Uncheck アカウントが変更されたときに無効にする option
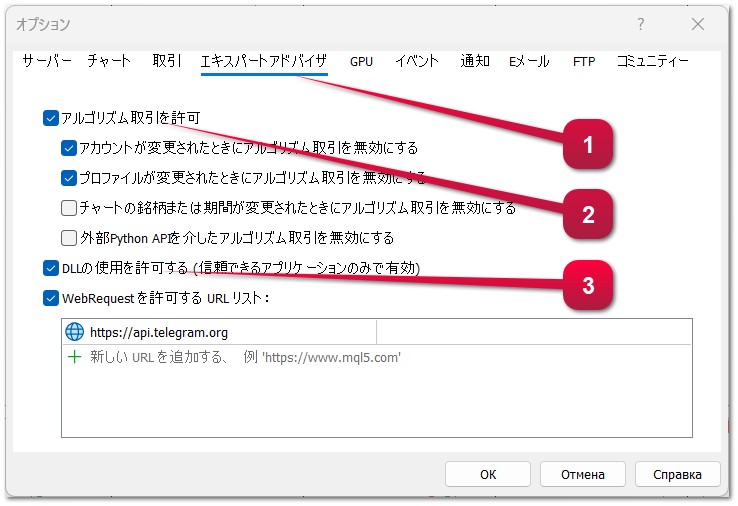Image resolution: width=738 pixels, height=506 pixels. click(69, 148)
